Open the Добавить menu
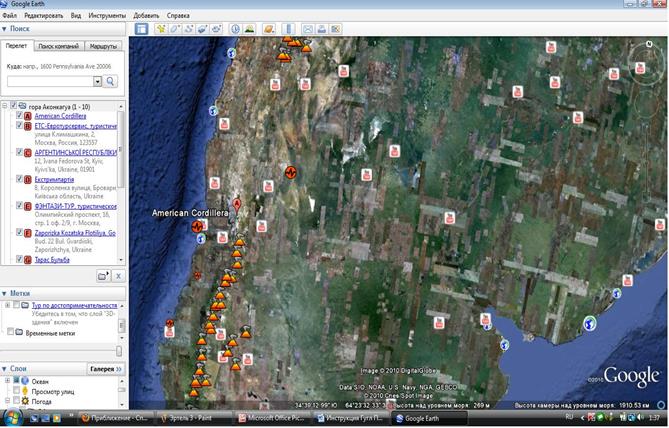Screen dimensions: 669x428 click(146, 15)
